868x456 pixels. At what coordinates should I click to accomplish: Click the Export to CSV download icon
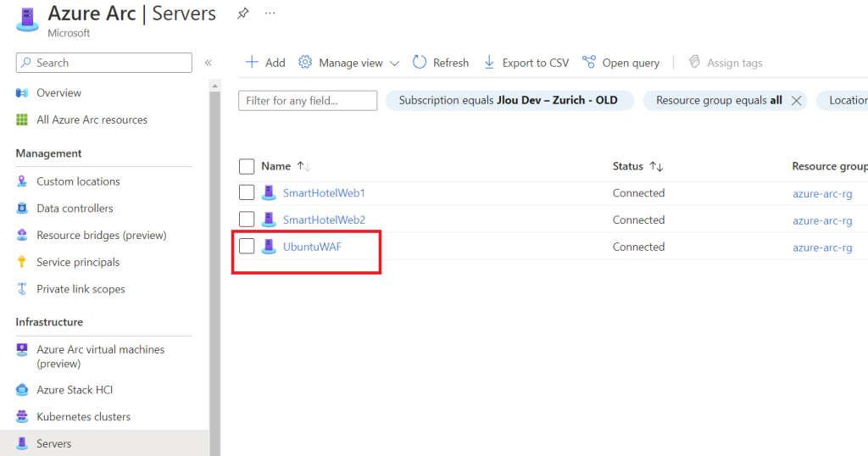[489, 62]
